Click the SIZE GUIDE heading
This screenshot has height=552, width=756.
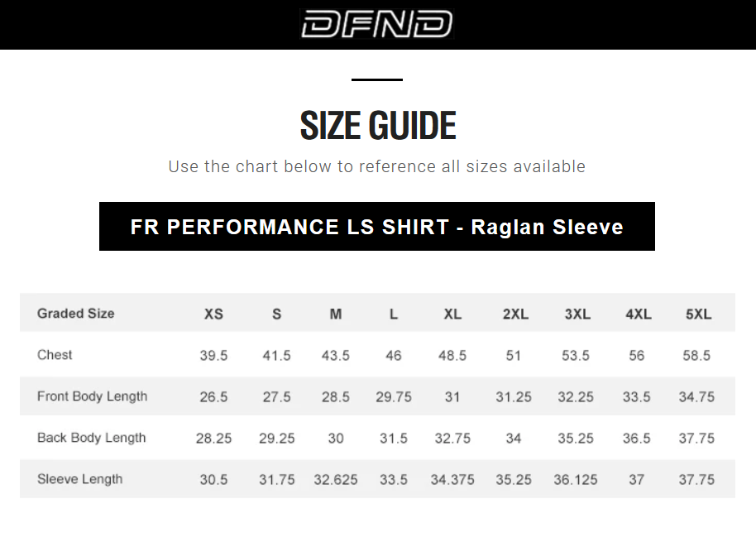377,125
